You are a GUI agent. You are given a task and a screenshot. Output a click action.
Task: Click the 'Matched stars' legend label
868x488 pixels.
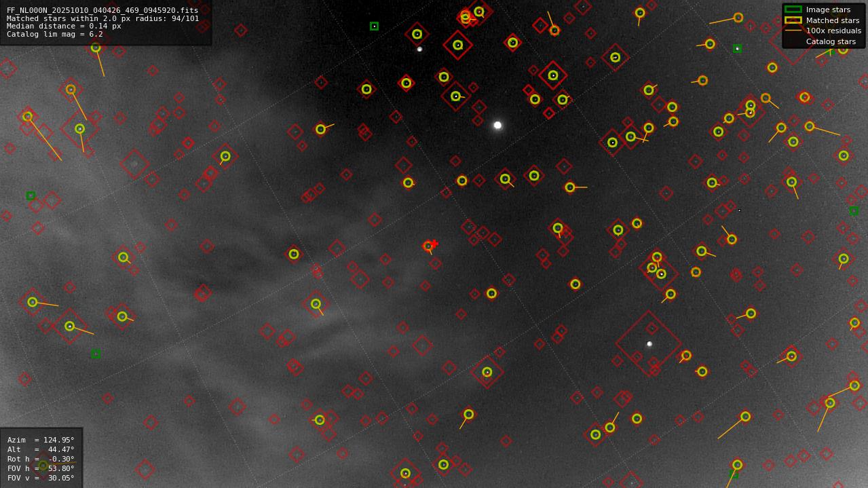pyautogui.click(x=833, y=20)
